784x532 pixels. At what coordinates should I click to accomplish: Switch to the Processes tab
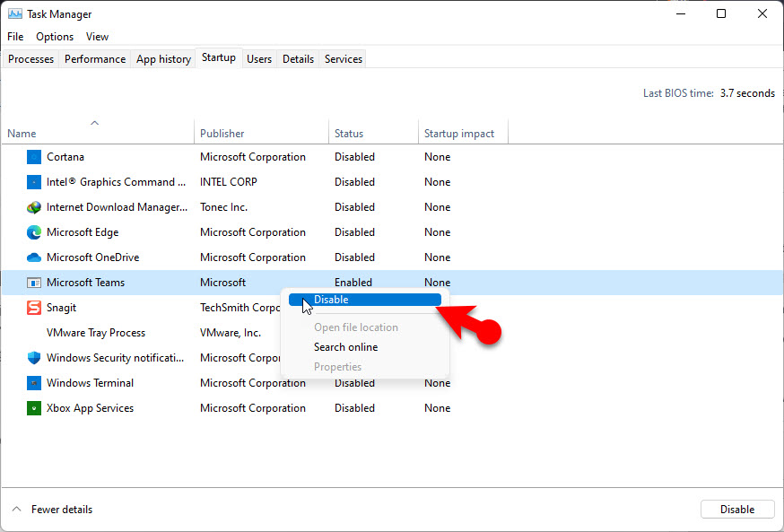pos(30,59)
